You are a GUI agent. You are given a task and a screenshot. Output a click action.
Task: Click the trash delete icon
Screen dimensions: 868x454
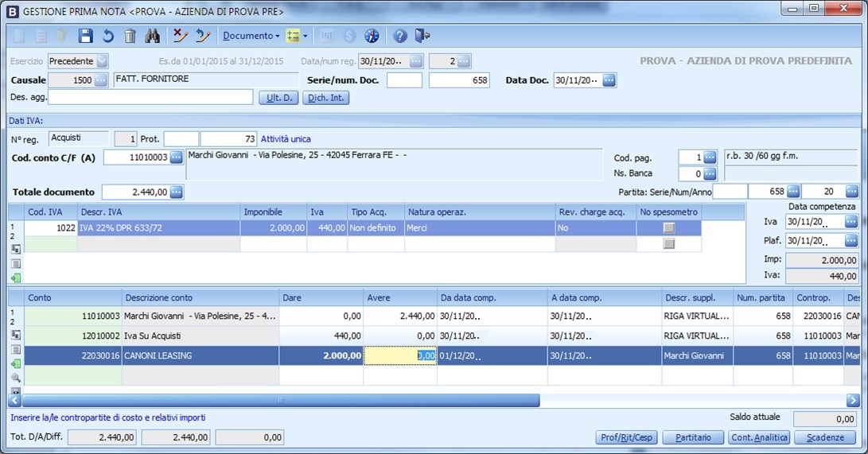(x=130, y=36)
